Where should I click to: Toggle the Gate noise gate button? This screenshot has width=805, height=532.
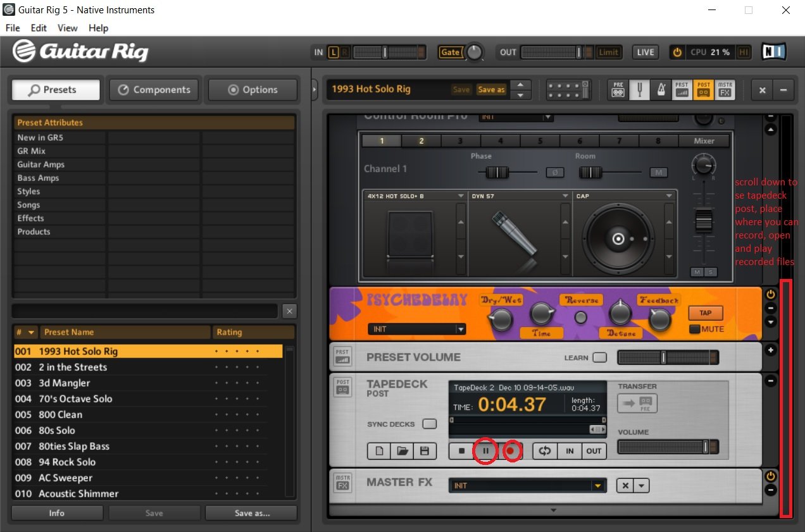point(451,53)
